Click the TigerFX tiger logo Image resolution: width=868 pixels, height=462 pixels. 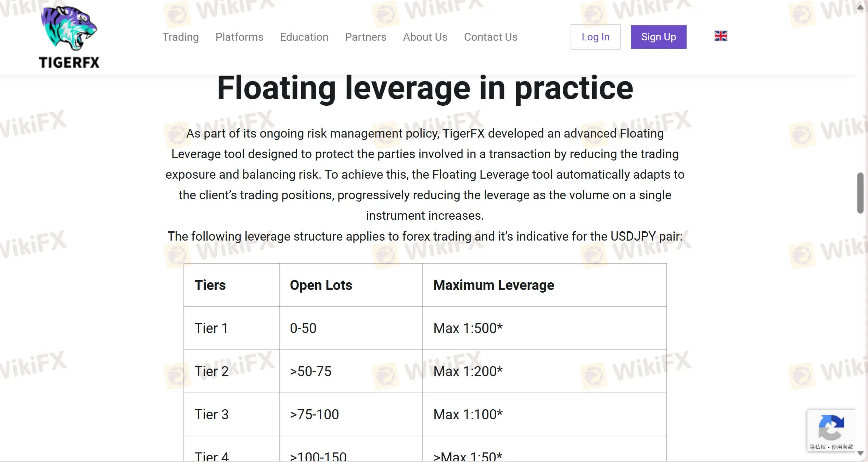point(69,36)
